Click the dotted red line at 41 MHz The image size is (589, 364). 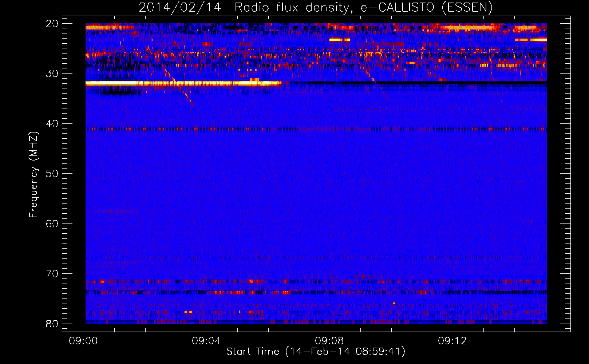coord(316,128)
